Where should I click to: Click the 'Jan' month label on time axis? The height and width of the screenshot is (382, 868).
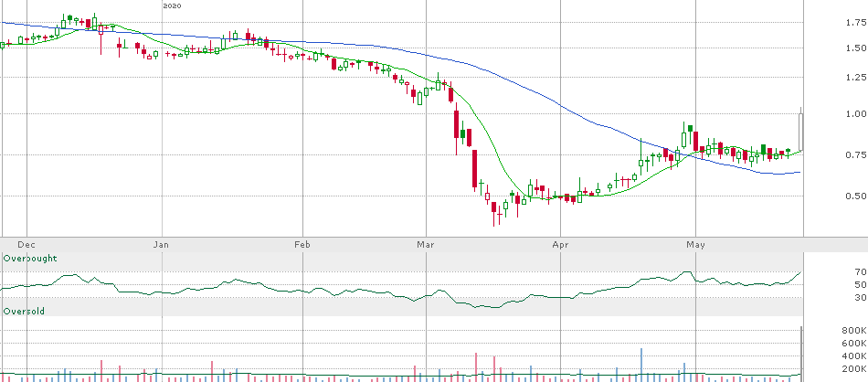161,245
